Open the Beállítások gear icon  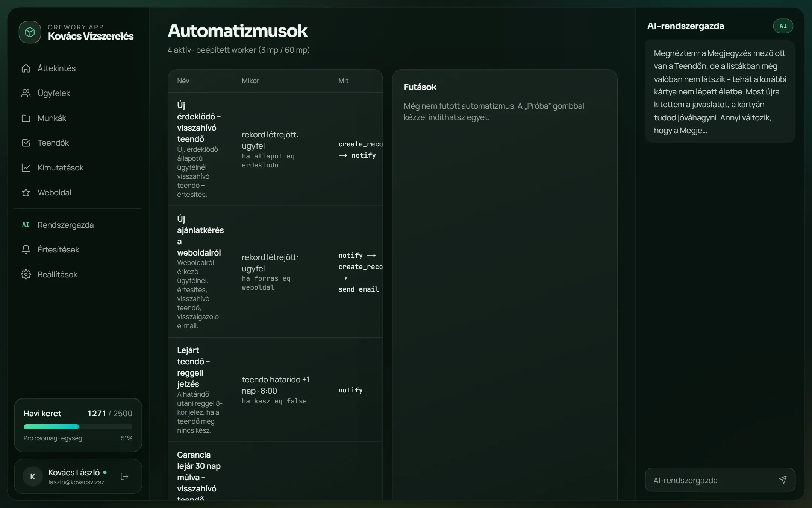tap(26, 275)
